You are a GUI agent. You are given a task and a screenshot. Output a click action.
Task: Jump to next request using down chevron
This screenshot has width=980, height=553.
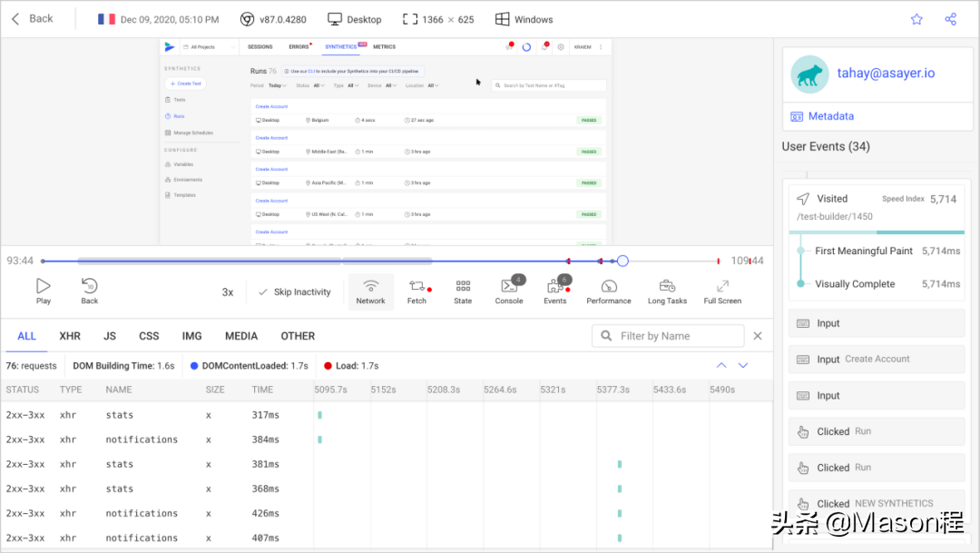click(x=743, y=365)
